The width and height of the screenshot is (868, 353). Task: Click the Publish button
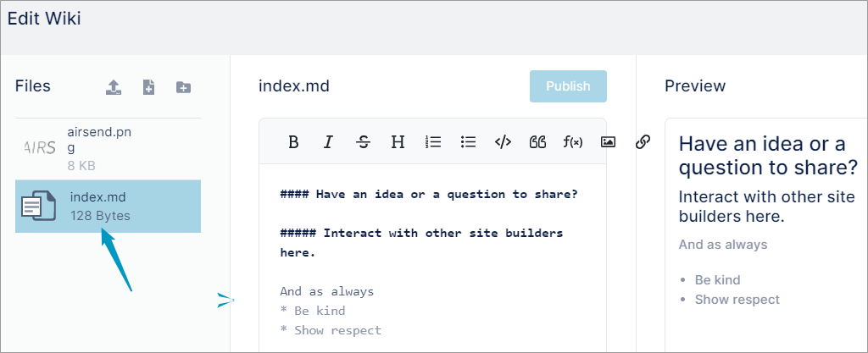tap(568, 86)
